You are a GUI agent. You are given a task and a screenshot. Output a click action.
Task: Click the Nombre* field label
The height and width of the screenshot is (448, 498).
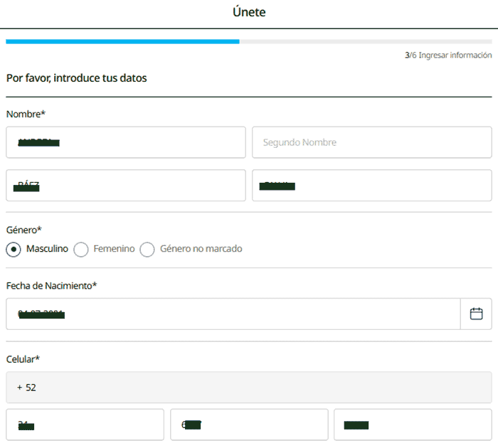[26, 114]
